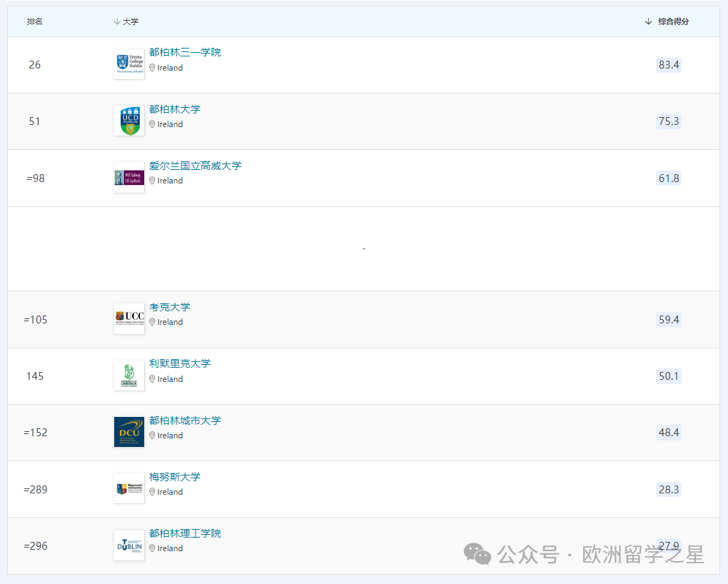The height and width of the screenshot is (584, 728).
Task: Click the University of Limerick logo
Action: pos(129,376)
